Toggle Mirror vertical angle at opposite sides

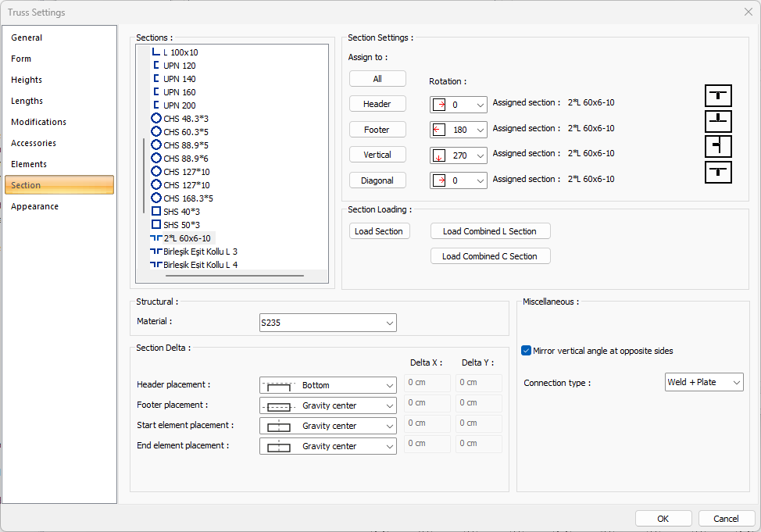[x=527, y=351]
